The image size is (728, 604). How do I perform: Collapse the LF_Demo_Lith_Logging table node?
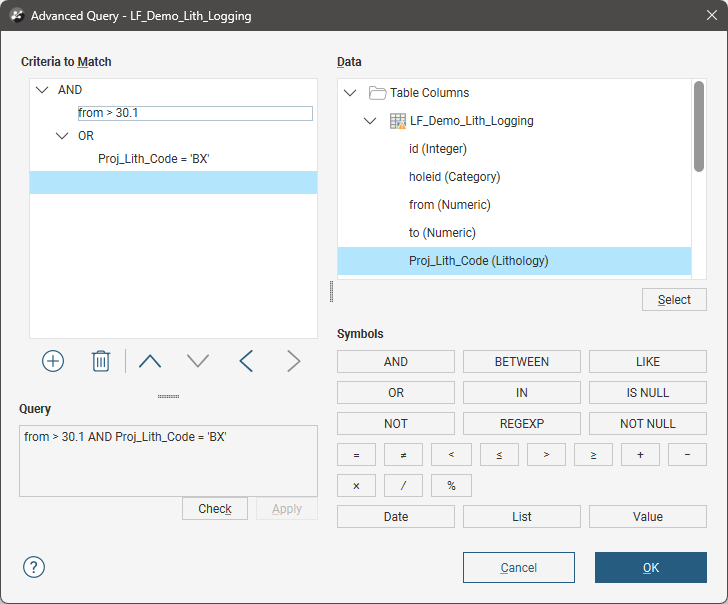370,121
